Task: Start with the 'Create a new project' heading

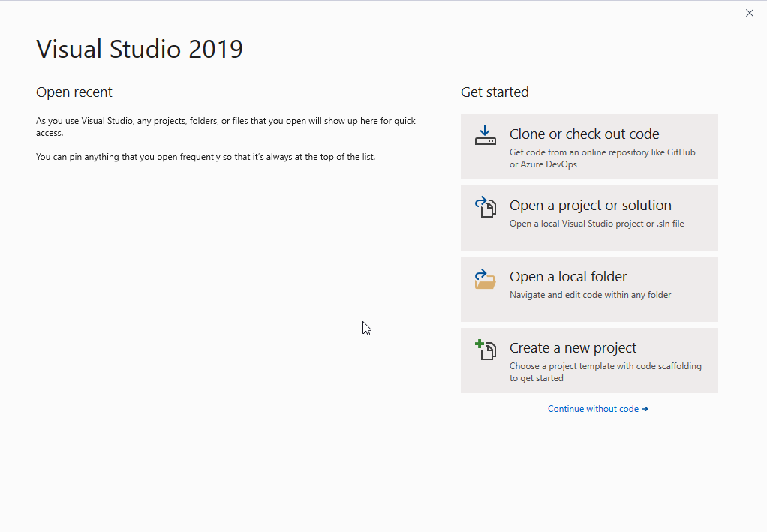Action: 573,347
